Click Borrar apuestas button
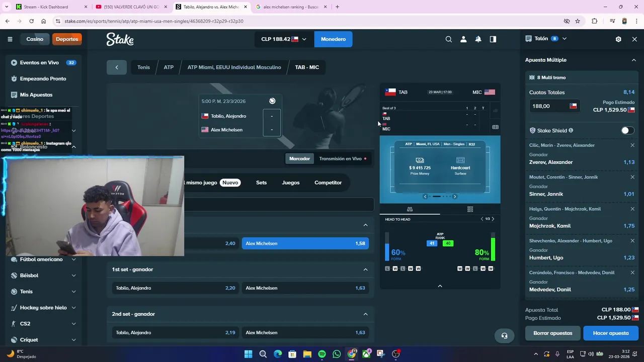 (553, 333)
